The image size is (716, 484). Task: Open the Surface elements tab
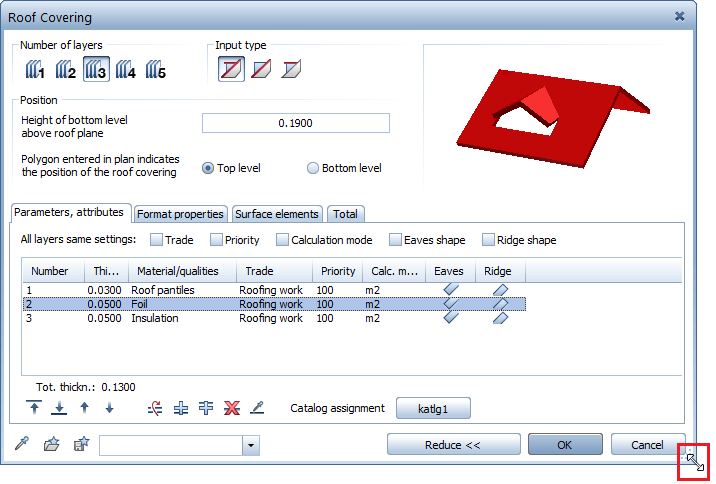click(x=277, y=214)
